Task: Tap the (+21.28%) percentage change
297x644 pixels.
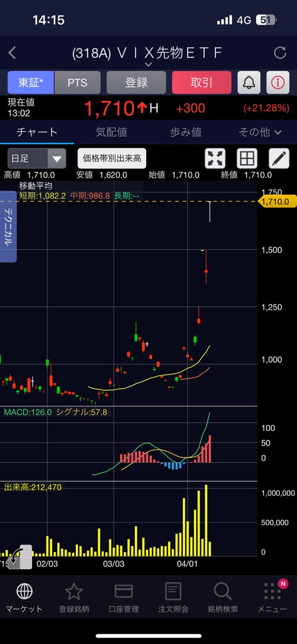Action: (x=266, y=108)
